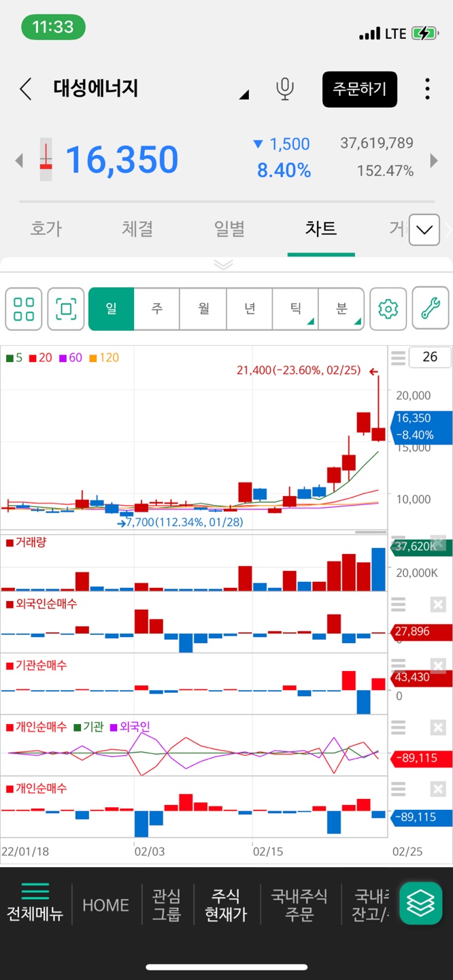The image size is (453, 980).
Task: Open the 개인순매수 기관 외국인 line panel menu
Action: click(x=399, y=728)
